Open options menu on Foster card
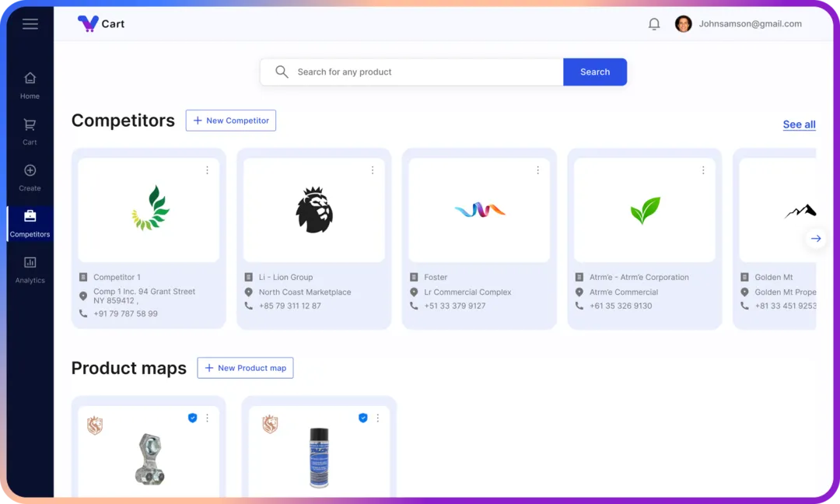 (538, 170)
